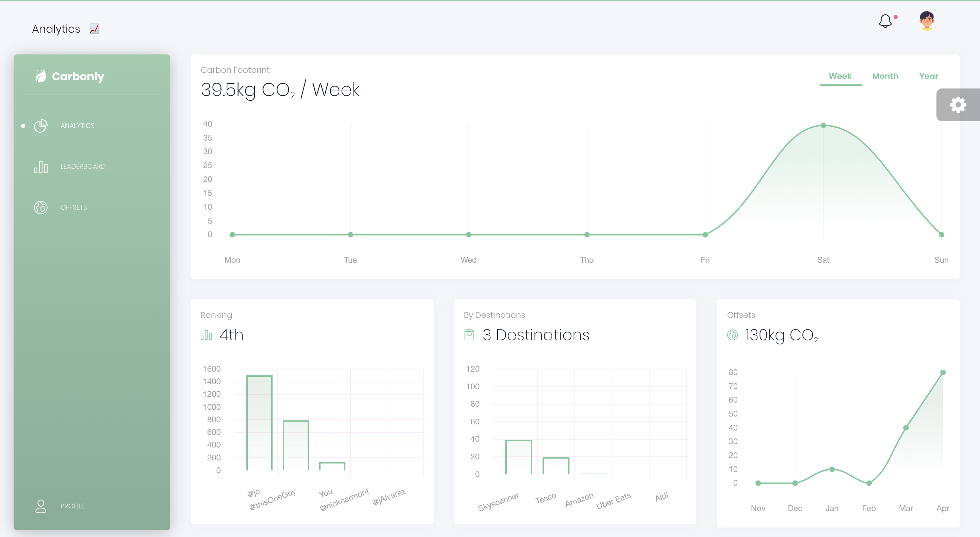The height and width of the screenshot is (537, 980).
Task: Click the shopping bag icon beside Destinations
Action: coord(469,335)
